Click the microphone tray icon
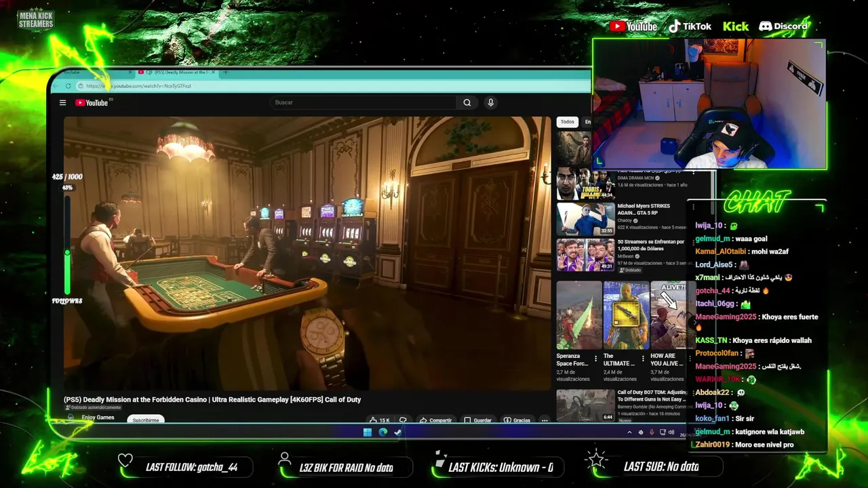The image size is (868, 488). pos(652,432)
